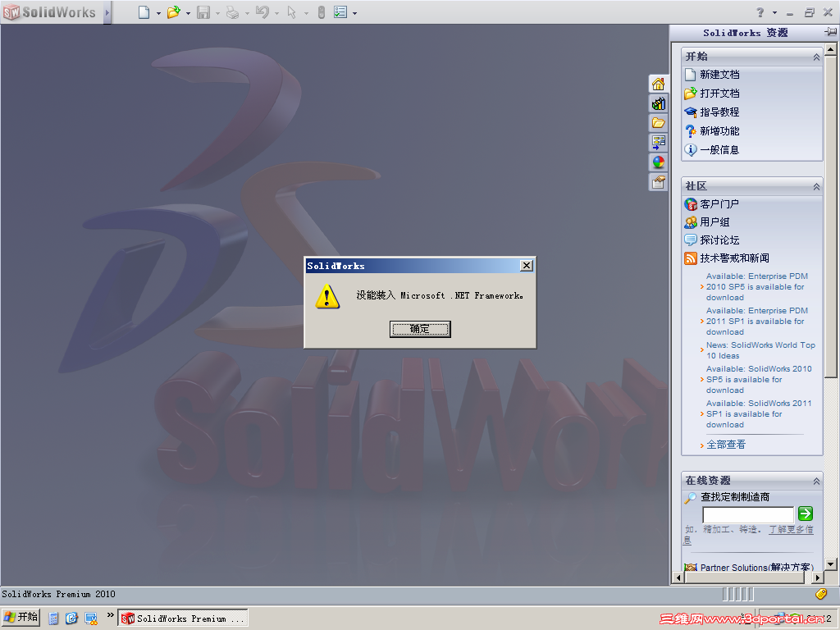840x630 pixels.
Task: Click the Print icon in toolbar
Action: 232,12
